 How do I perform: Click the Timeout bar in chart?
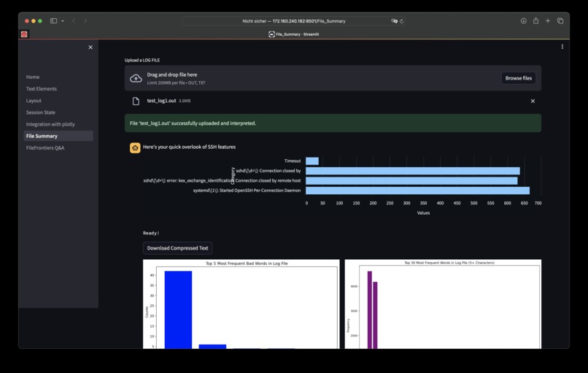click(312, 161)
